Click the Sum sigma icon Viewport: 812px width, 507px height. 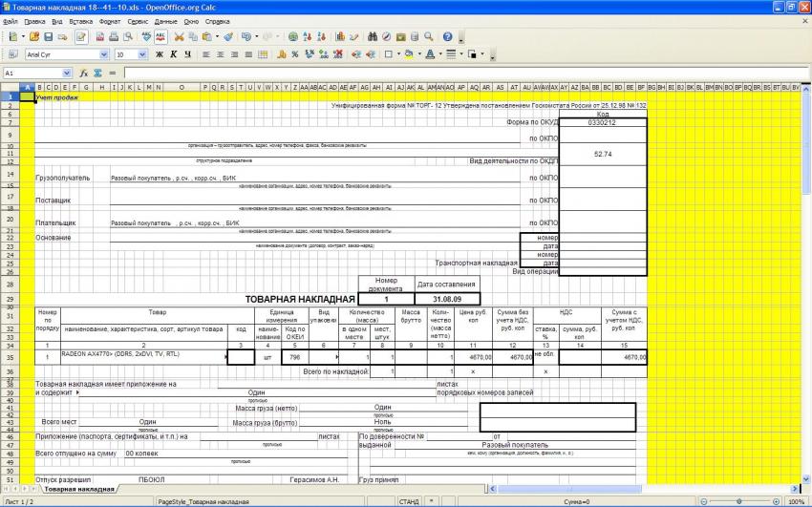point(96,73)
